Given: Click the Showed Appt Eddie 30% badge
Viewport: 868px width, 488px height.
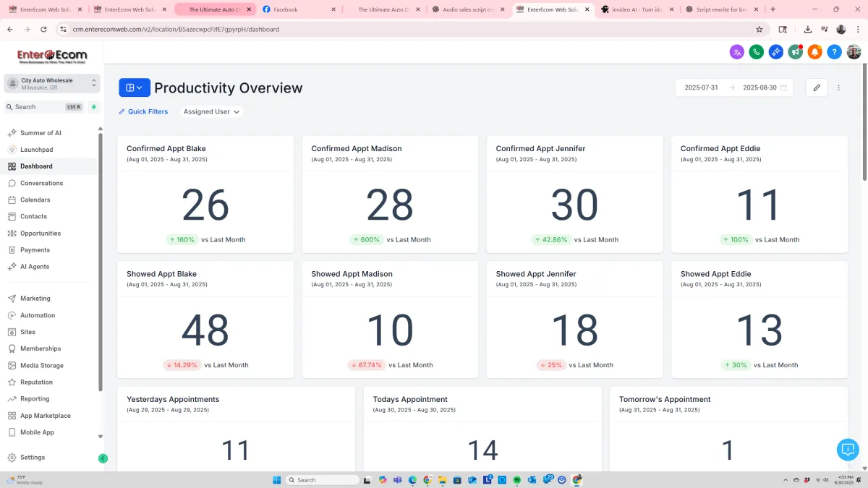Looking at the screenshot, I should (x=735, y=365).
